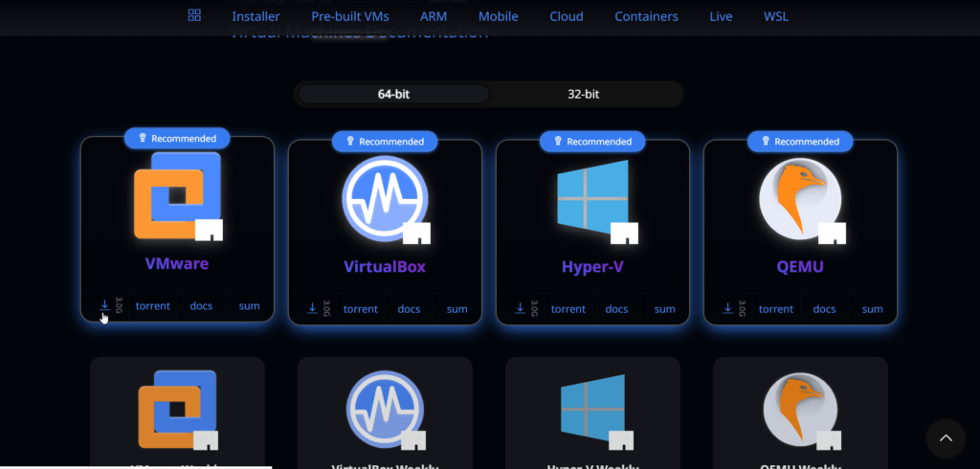980x469 pixels.
Task: Show the QEMU sum checksum
Action: click(873, 309)
